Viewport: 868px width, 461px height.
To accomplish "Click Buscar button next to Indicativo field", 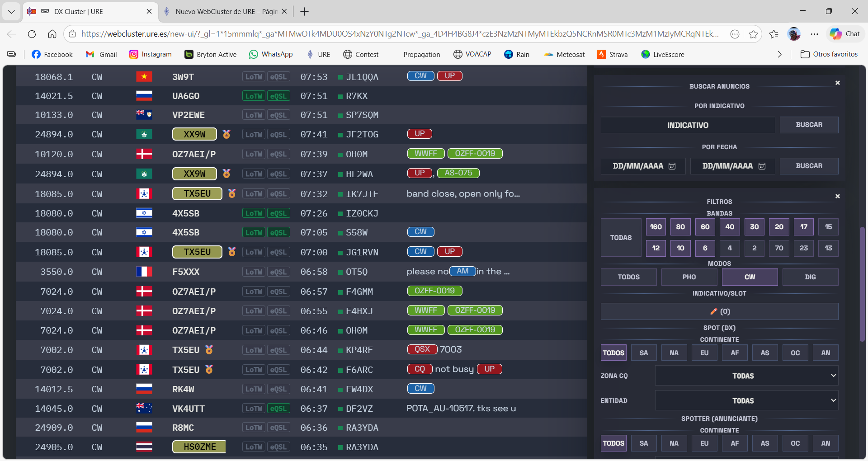I will tap(809, 125).
